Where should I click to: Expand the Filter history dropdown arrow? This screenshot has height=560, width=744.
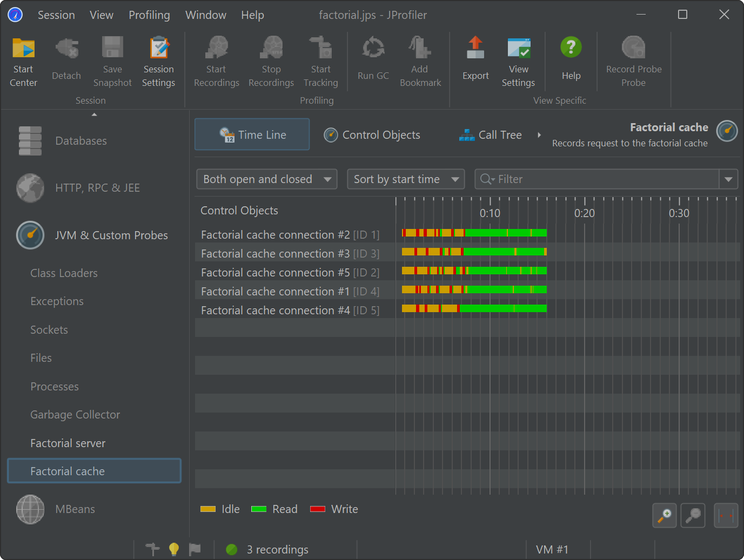(728, 179)
